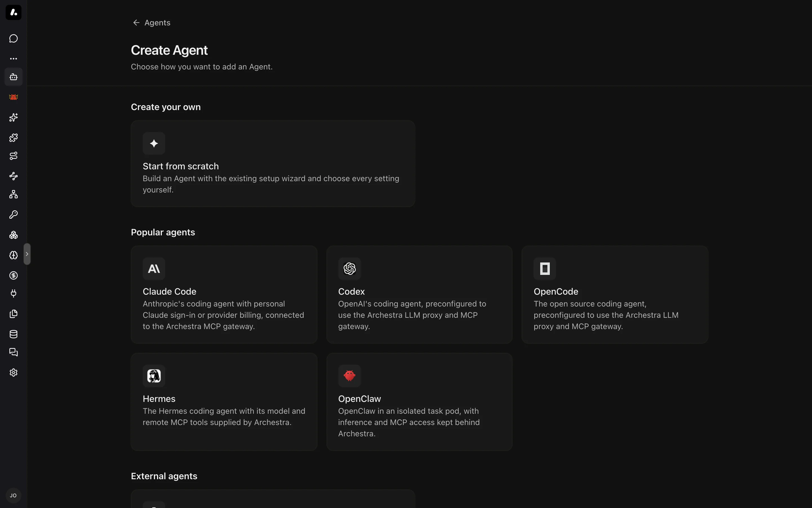Open the JO user avatar
812x508 pixels.
pyautogui.click(x=14, y=496)
